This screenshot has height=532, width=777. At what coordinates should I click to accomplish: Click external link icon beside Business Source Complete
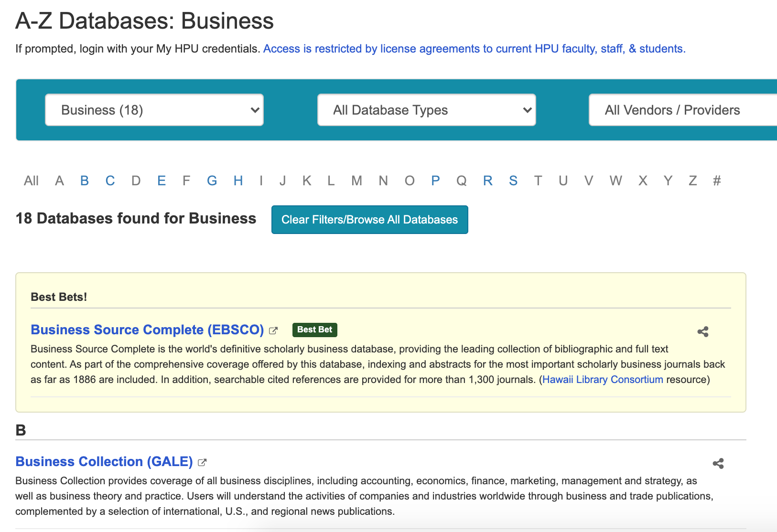[x=273, y=330]
